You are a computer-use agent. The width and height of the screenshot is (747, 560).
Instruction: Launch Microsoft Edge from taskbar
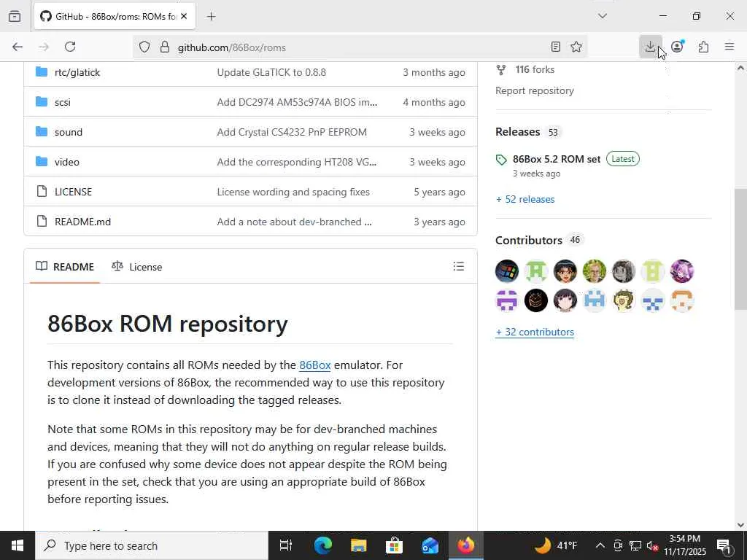point(322,545)
